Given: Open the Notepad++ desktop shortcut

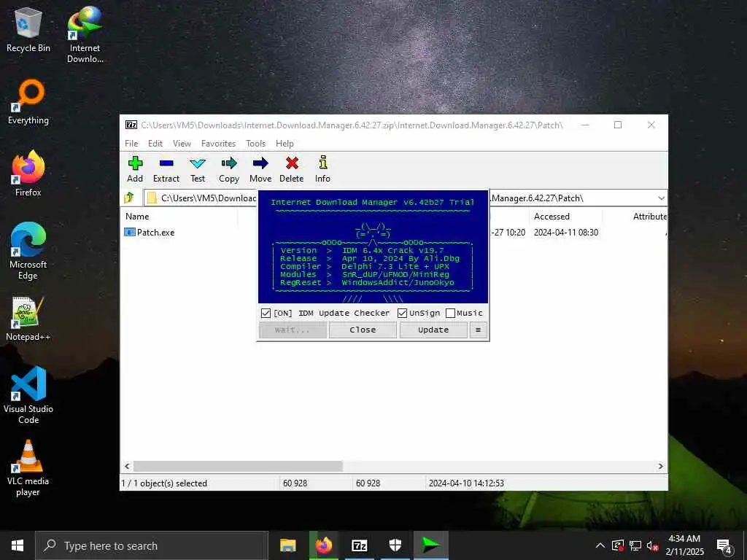Looking at the screenshot, I should pos(28,319).
